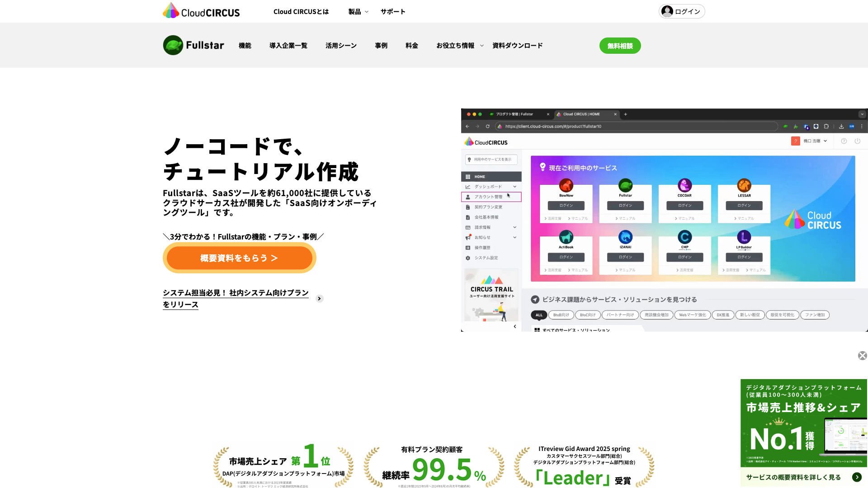Expand ダッシュボード chevron in the screenshot sidebar
This screenshot has width=868, height=488.
click(514, 187)
